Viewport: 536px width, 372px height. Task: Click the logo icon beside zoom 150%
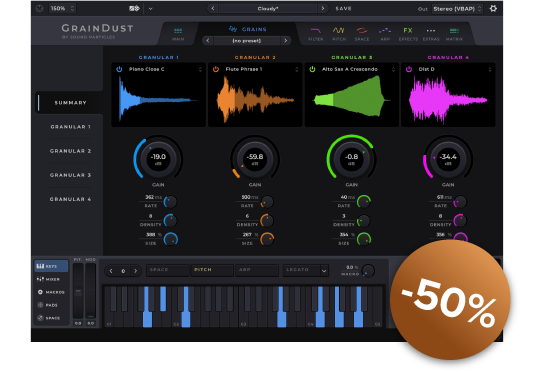(x=40, y=9)
